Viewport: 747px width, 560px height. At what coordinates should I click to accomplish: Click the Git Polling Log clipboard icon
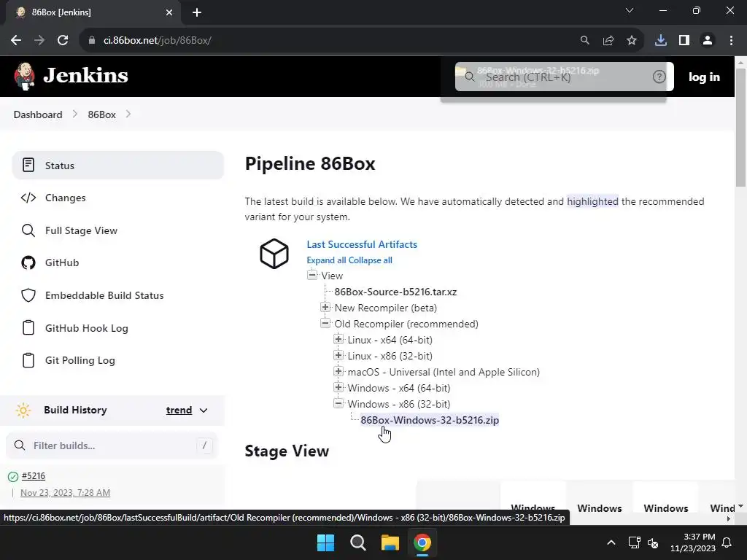click(28, 360)
